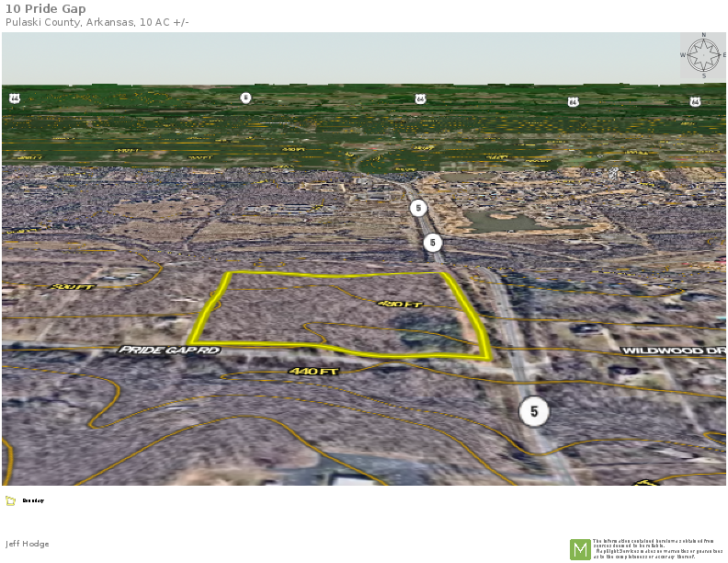The image size is (728, 563).
Task: Click the large Route 5 marker near the bottom
Action: click(x=533, y=411)
